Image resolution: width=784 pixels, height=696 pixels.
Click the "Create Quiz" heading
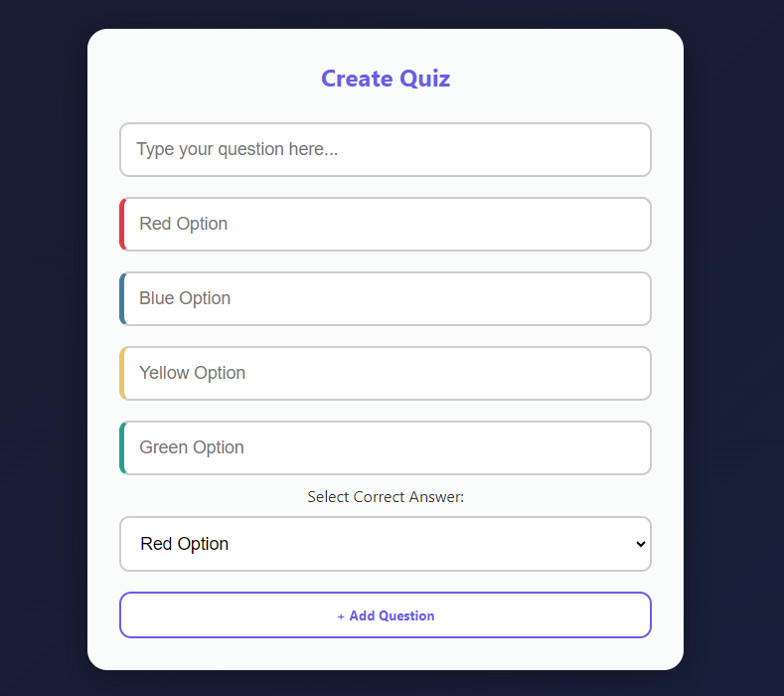coord(385,79)
